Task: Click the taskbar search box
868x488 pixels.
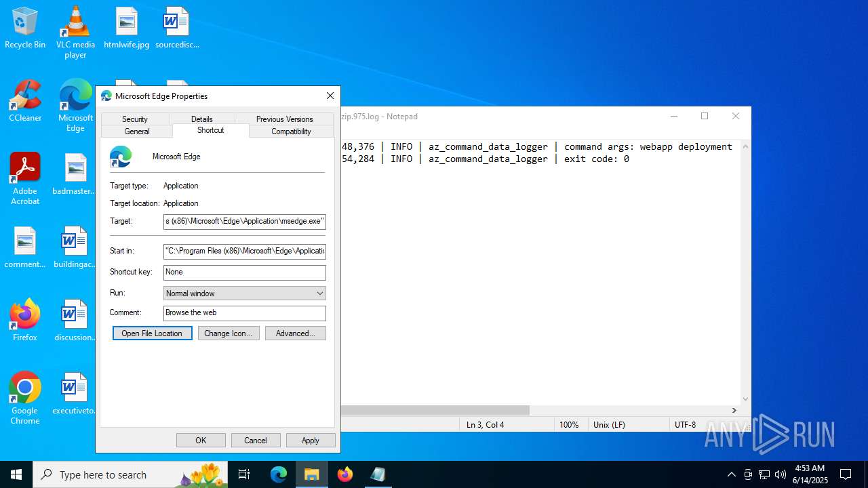Action: click(x=129, y=474)
